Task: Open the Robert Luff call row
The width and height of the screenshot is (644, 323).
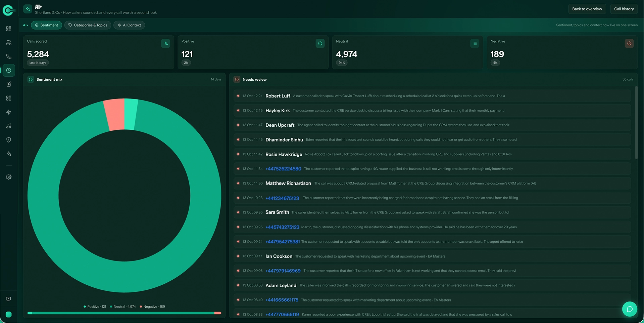Action: coord(432,96)
